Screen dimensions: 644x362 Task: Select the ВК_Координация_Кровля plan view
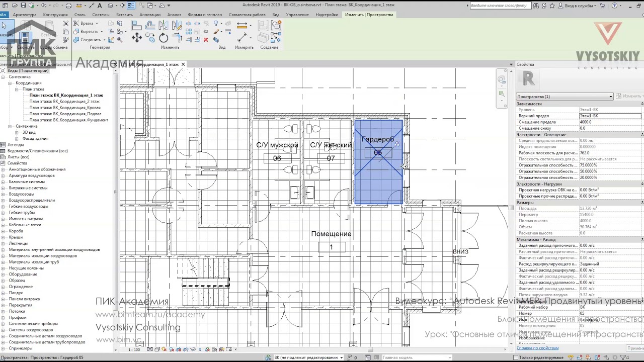[x=64, y=108]
